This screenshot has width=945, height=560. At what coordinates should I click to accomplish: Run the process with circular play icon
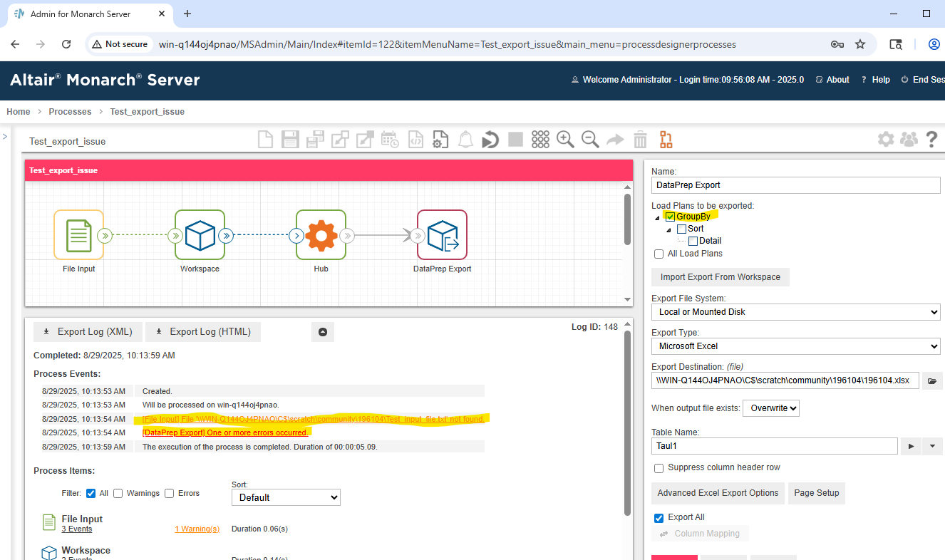[x=490, y=140]
